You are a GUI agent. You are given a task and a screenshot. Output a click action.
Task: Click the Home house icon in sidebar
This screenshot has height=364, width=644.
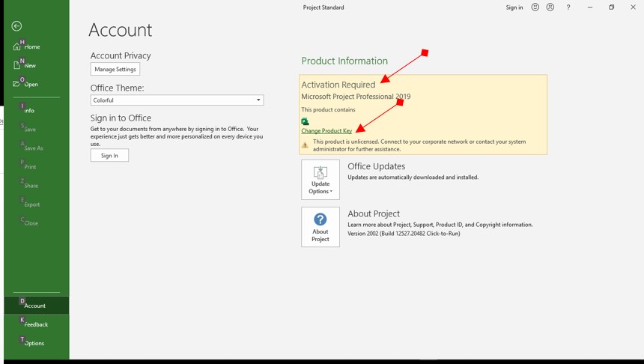(x=16, y=47)
